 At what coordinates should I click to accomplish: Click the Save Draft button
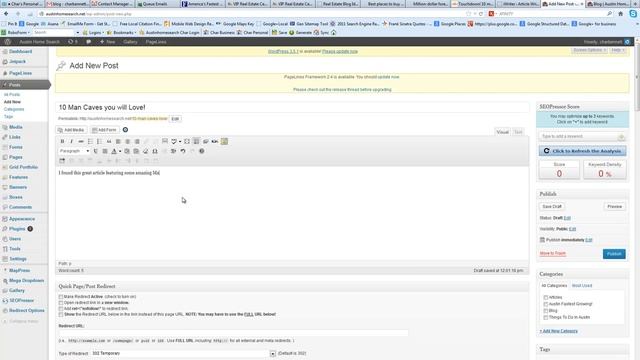point(552,207)
